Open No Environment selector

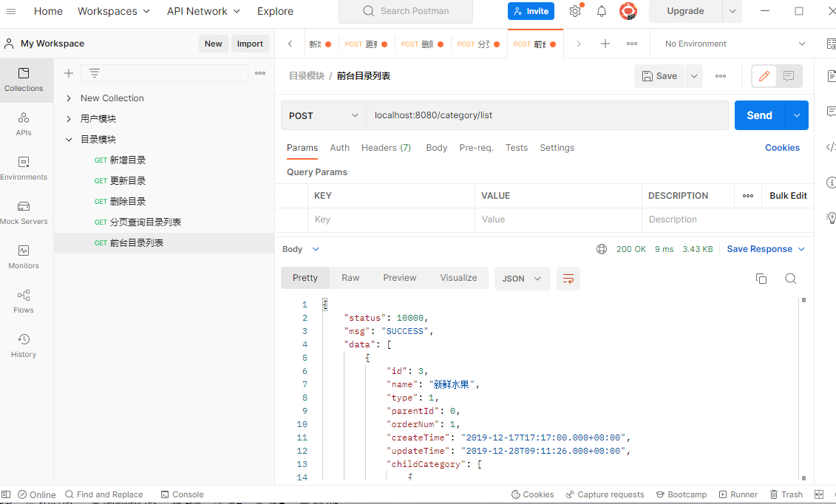[735, 44]
